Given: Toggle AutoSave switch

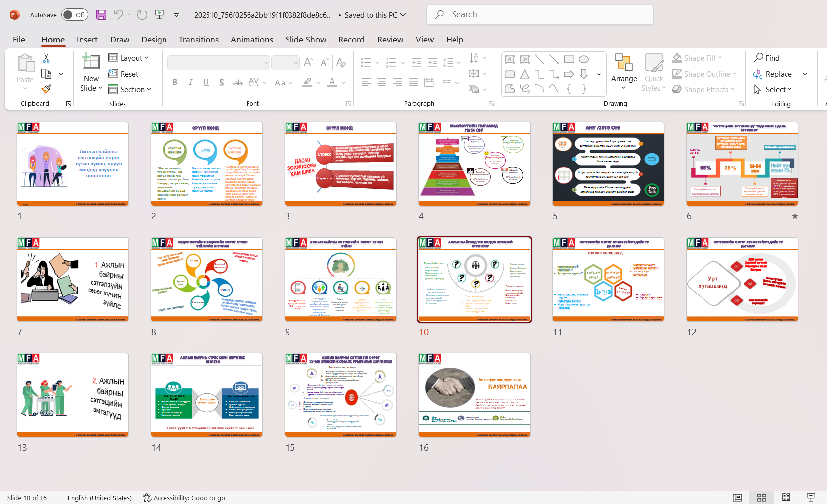Looking at the screenshot, I should click(x=75, y=15).
